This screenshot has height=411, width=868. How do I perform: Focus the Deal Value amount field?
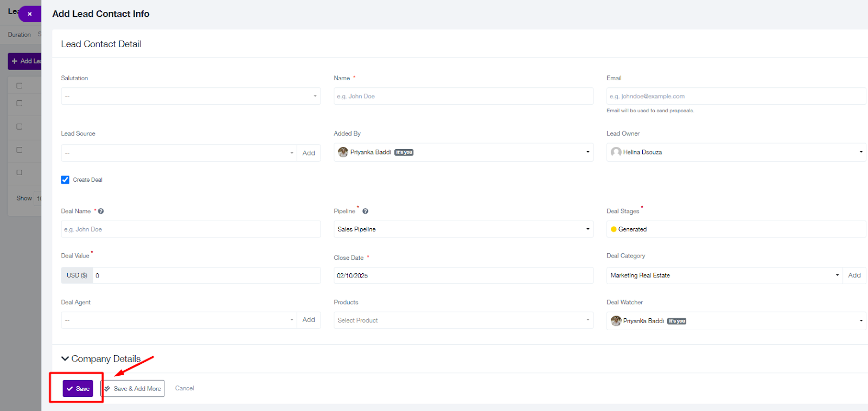(207, 275)
